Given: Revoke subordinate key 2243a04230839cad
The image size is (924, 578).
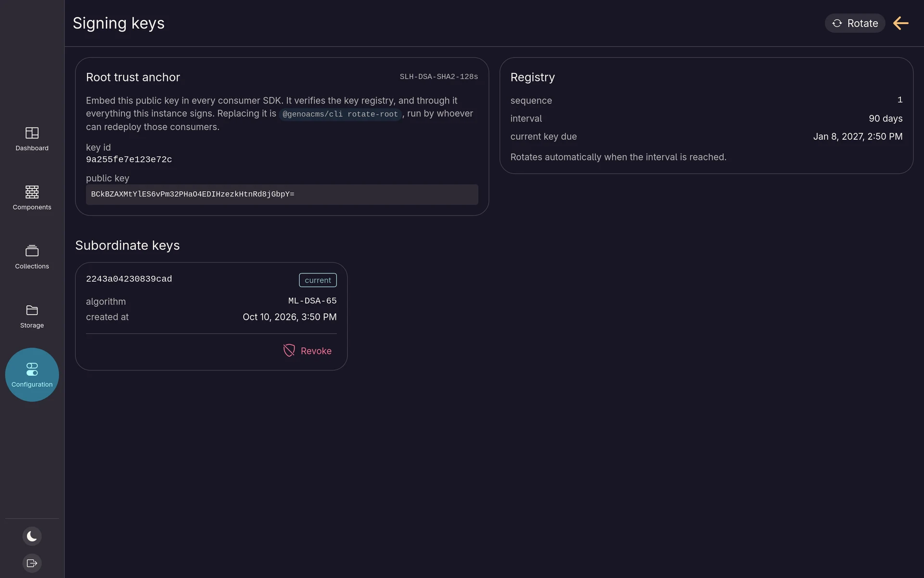Looking at the screenshot, I should click(308, 351).
